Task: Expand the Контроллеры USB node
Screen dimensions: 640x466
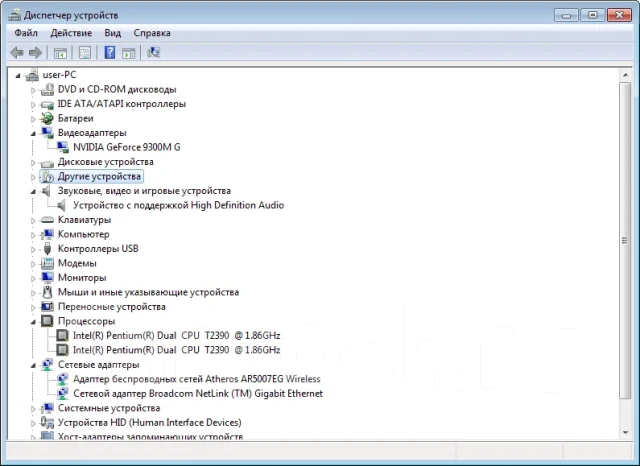Action: 33,249
